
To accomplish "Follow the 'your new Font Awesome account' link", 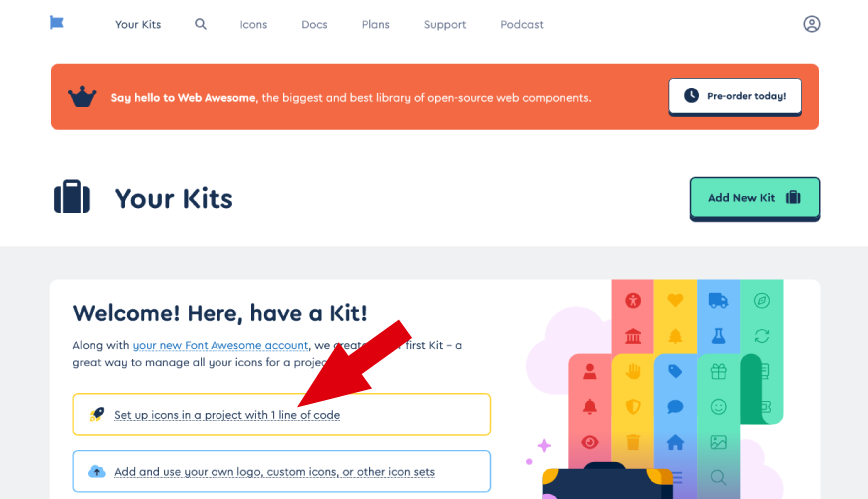I will pos(220,345).
